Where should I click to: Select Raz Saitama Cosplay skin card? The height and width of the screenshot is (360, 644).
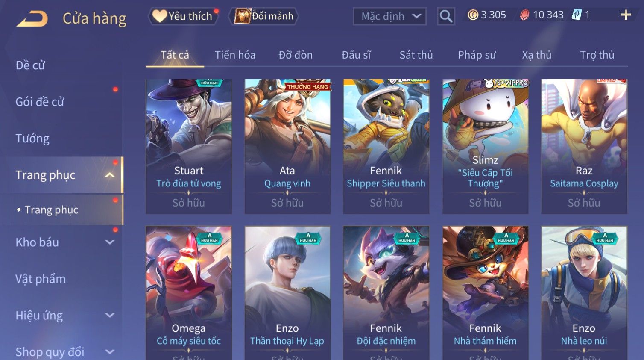coord(584,146)
